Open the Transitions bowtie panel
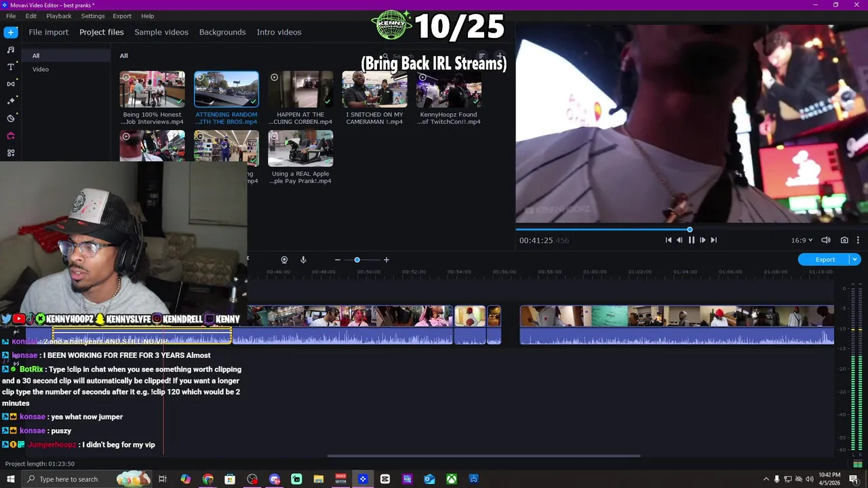Image resolution: width=868 pixels, height=488 pixels. click(x=11, y=84)
